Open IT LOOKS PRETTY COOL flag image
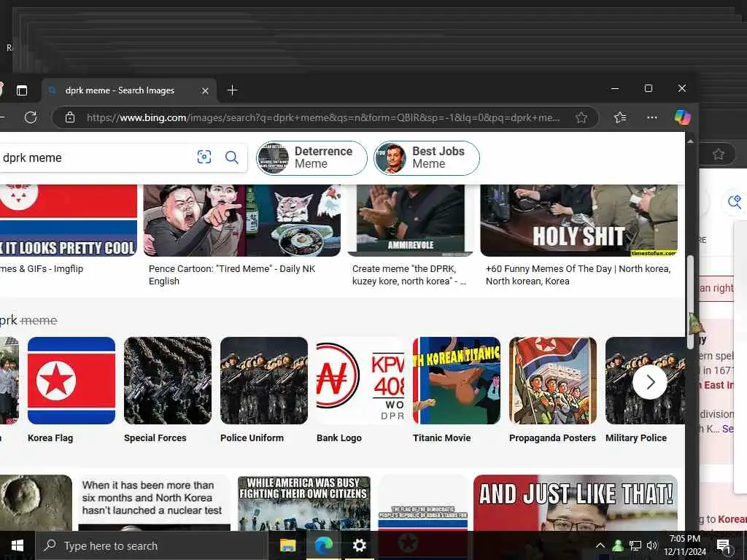Viewport: 747px width, 560px height. (69, 220)
